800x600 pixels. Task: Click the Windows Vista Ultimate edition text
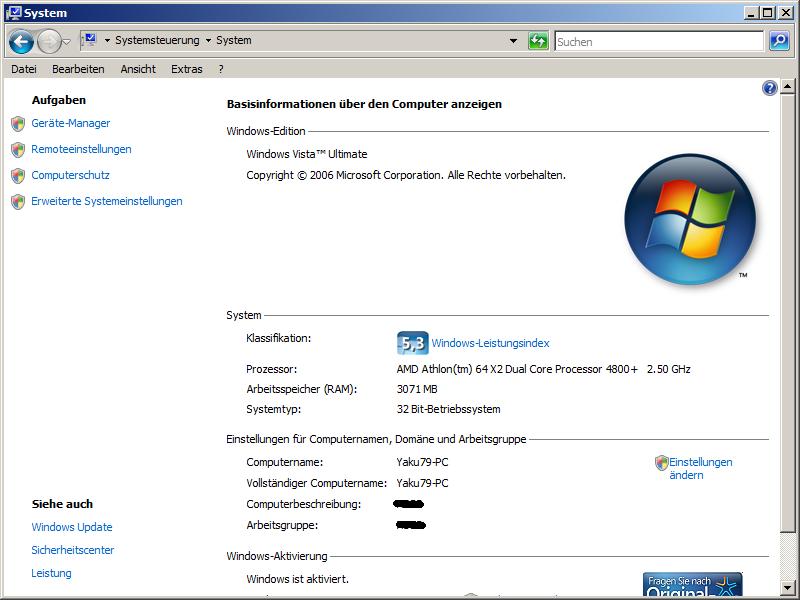click(307, 154)
